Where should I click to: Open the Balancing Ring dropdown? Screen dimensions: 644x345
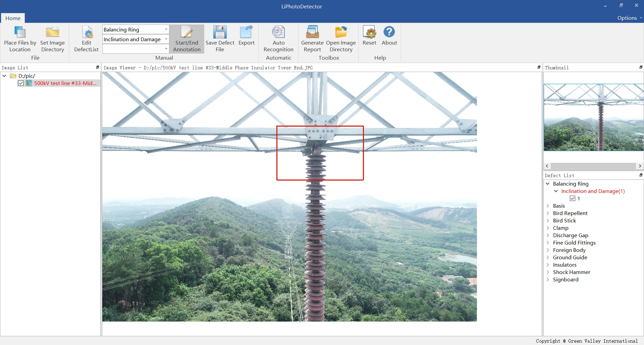166,29
